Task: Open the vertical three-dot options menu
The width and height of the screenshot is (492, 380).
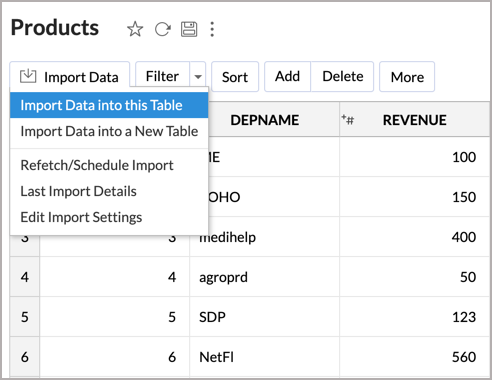Action: click(212, 29)
